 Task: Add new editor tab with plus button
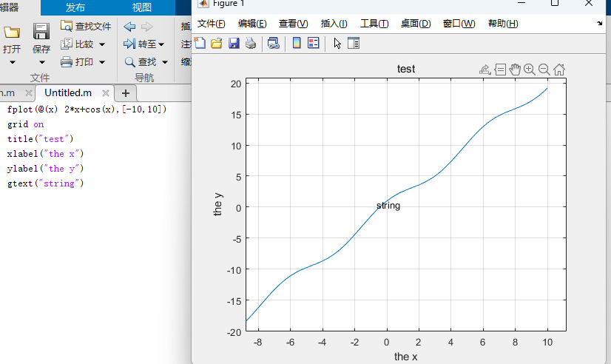point(126,93)
